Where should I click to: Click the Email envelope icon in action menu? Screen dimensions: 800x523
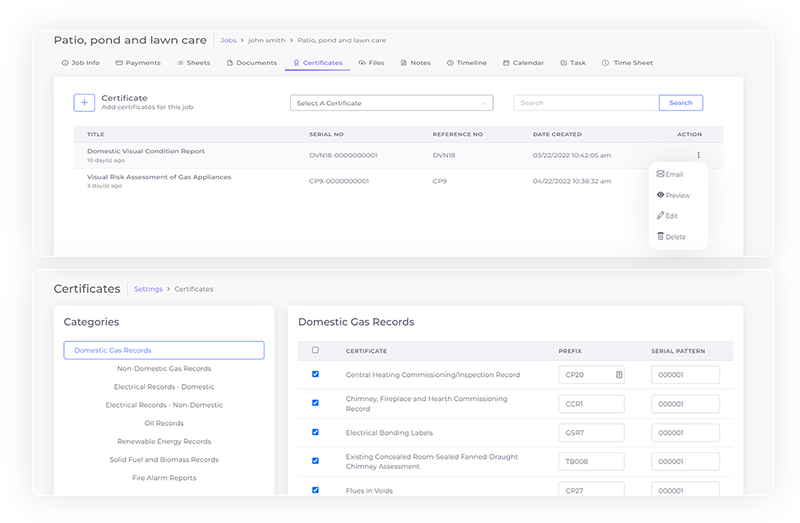click(x=660, y=174)
